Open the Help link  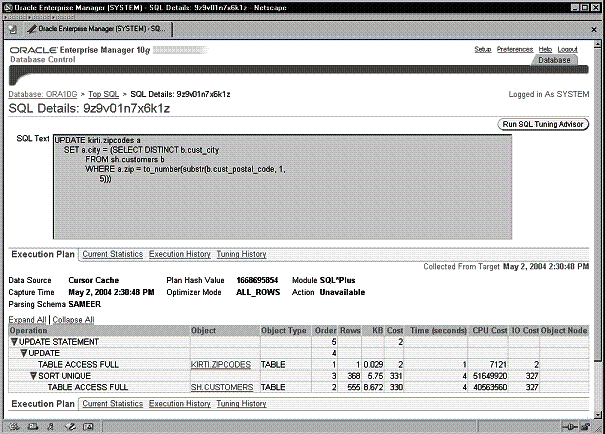pyautogui.click(x=545, y=49)
